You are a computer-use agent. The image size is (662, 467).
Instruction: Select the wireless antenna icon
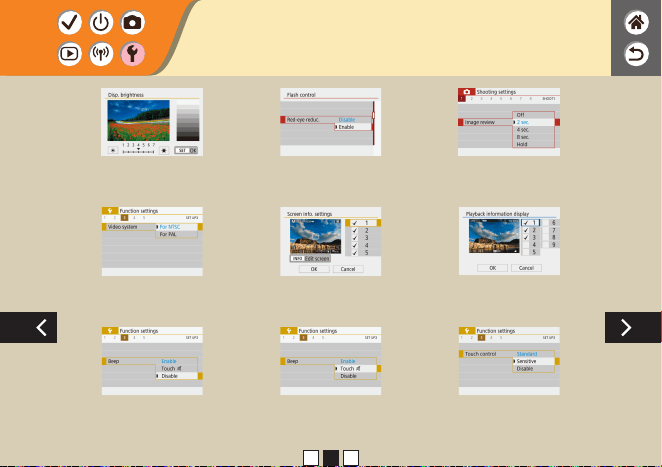[x=101, y=54]
